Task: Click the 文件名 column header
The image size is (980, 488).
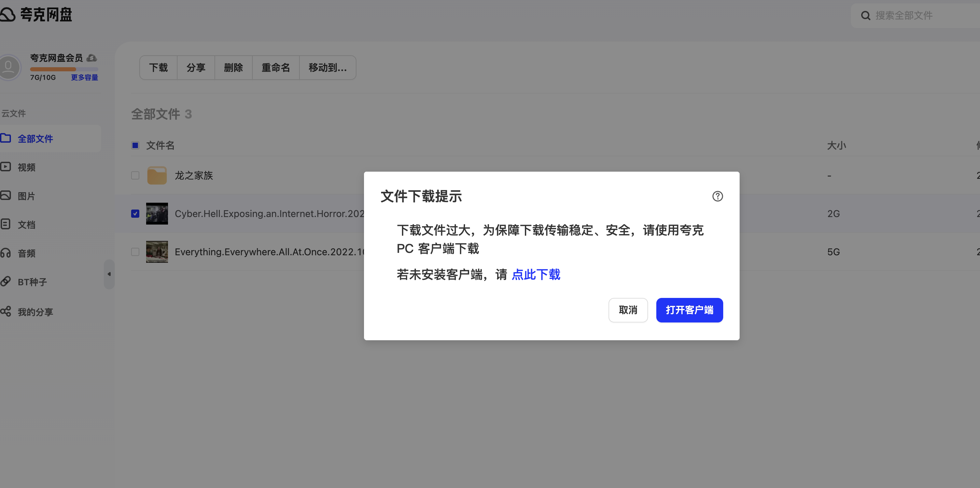Action: click(160, 146)
